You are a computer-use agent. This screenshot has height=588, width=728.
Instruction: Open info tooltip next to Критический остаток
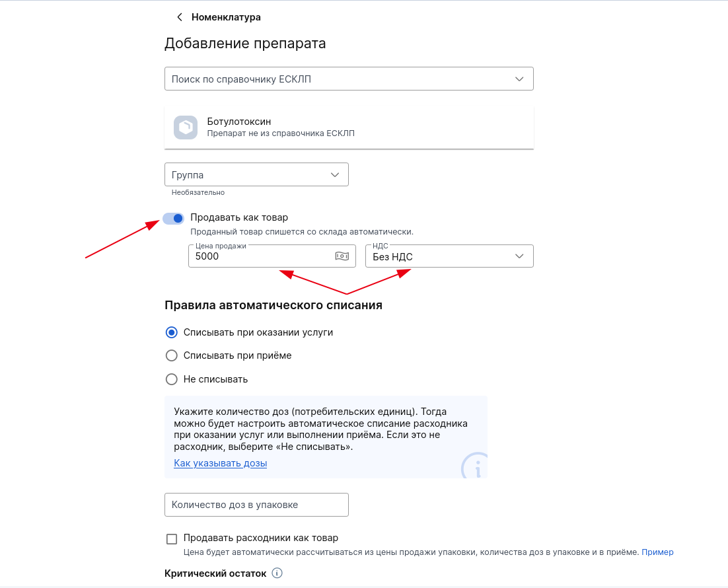coord(277,573)
